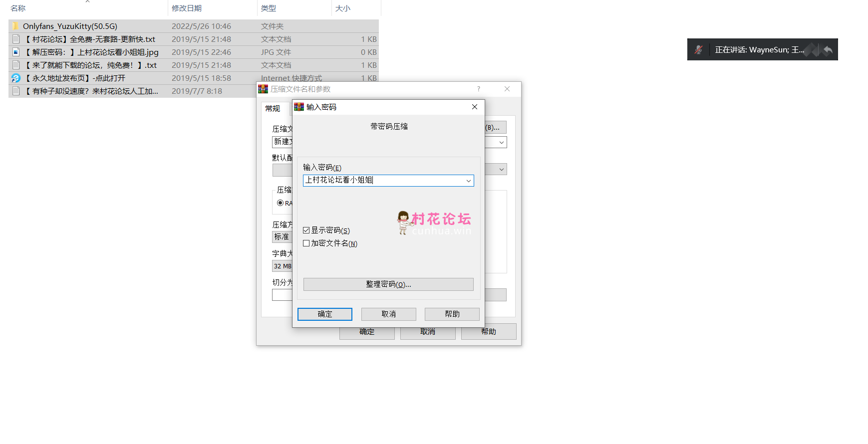
Task: Click the text icon for 来了就能下载的论坛 txt
Action: [x=16, y=65]
